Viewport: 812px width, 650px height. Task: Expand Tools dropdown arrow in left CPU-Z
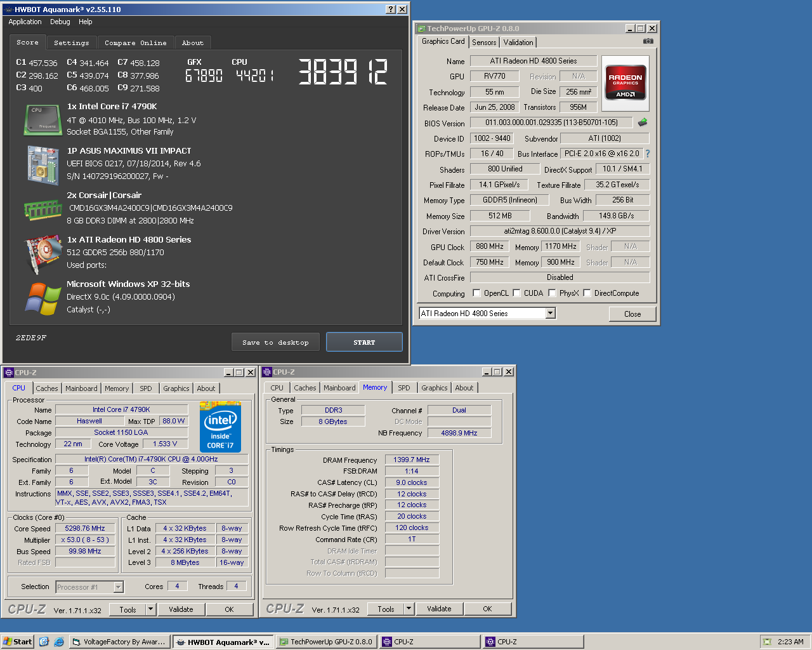tap(150, 609)
